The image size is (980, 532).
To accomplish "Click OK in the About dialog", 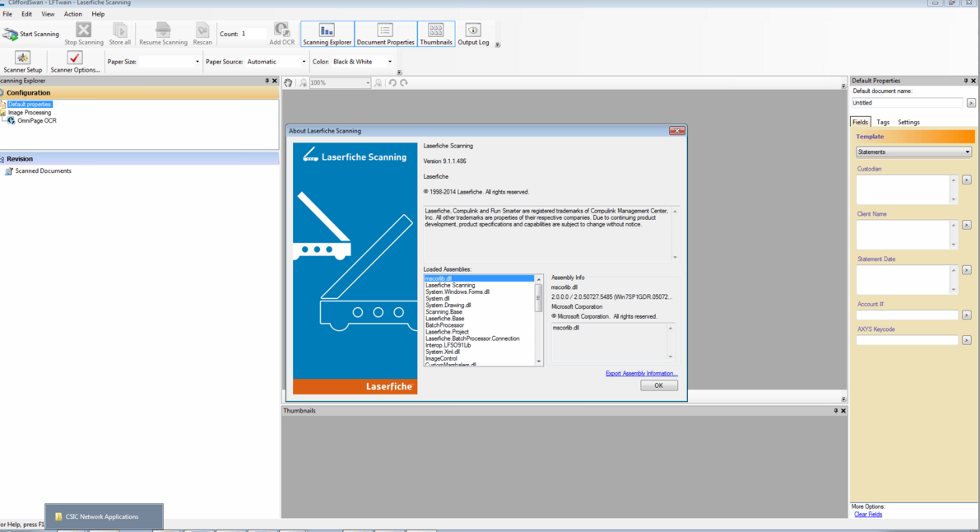I will (658, 385).
